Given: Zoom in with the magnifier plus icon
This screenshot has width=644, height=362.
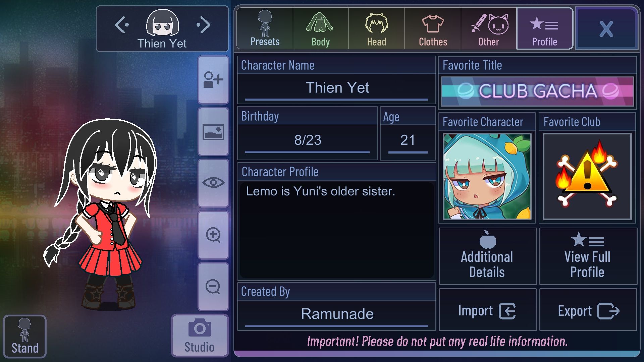Looking at the screenshot, I should click(x=213, y=235).
